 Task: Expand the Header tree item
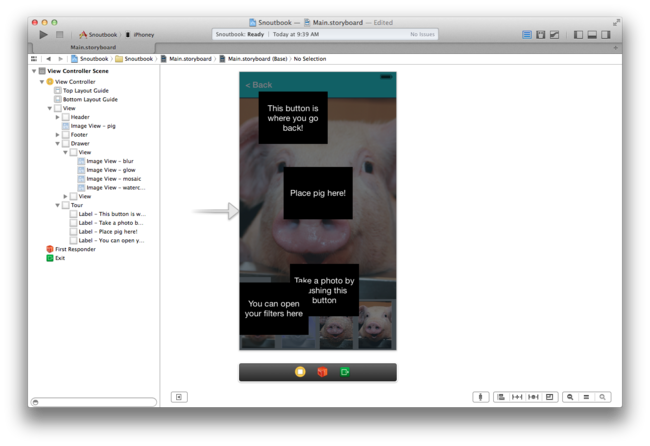[x=58, y=117]
